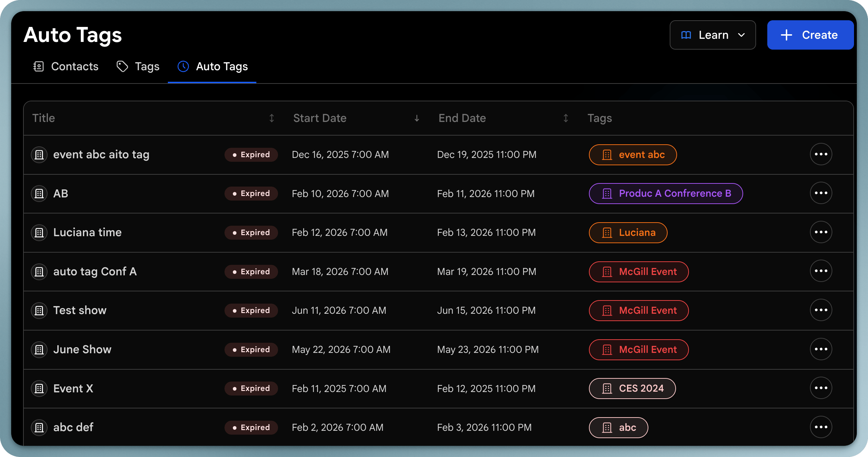Click the Expired badge on June Show
This screenshot has width=868, height=457.
pyautogui.click(x=251, y=349)
